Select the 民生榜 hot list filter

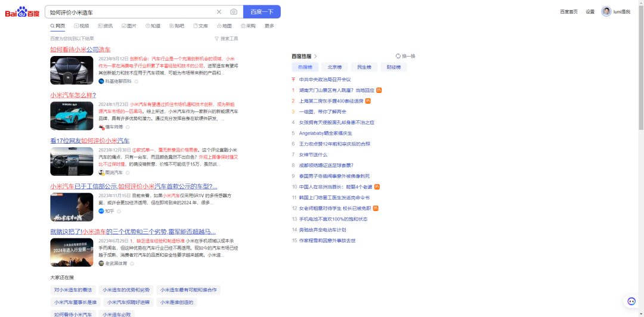click(364, 67)
